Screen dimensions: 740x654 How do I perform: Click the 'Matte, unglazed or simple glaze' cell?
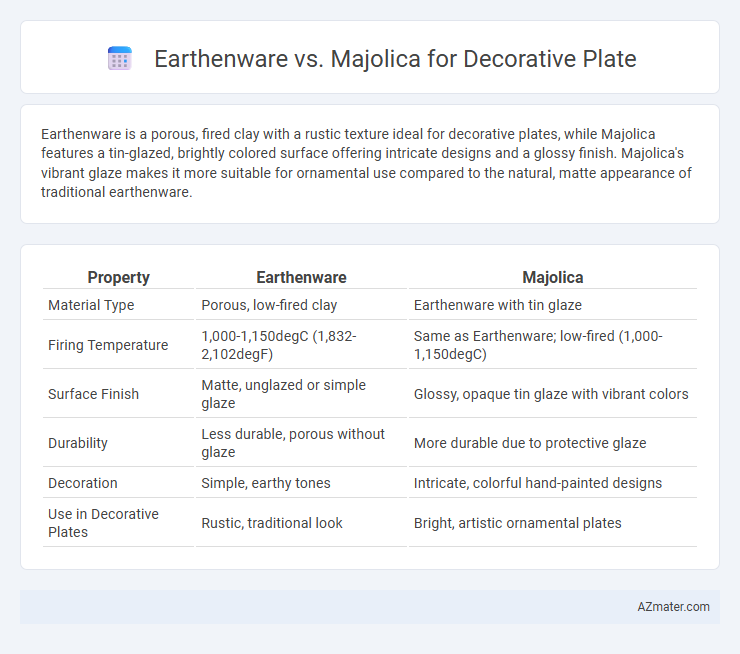coord(301,394)
